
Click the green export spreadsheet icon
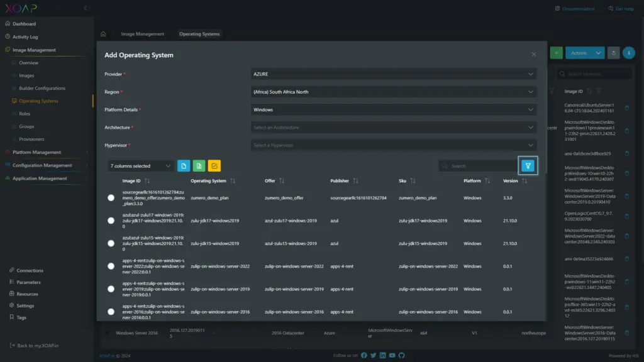(199, 166)
